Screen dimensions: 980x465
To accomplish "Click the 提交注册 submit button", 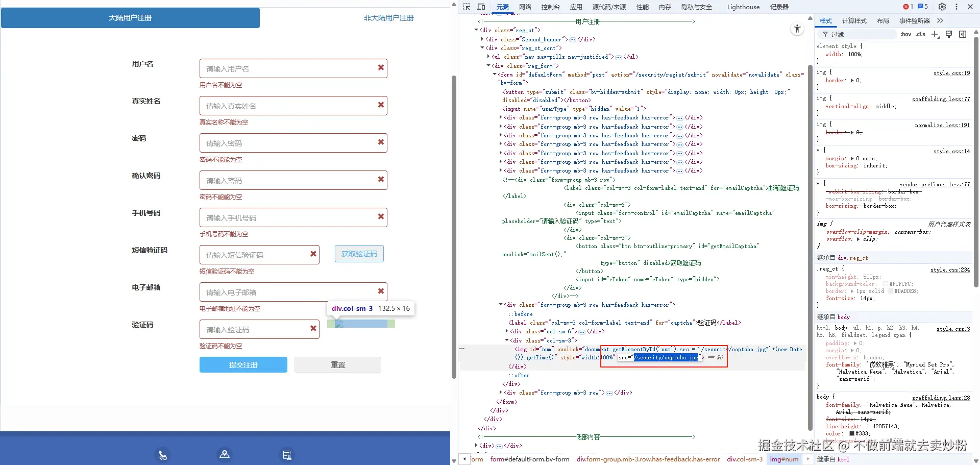I will coord(243,365).
